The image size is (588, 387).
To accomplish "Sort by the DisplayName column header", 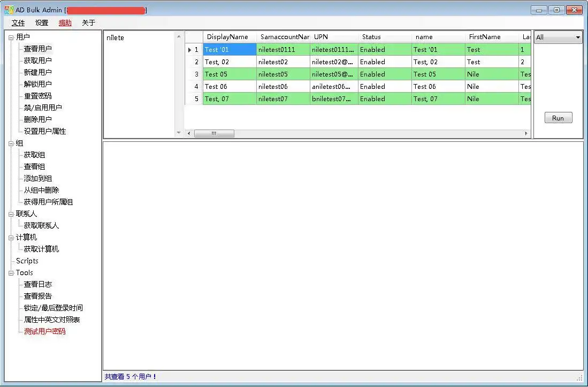I will pyautogui.click(x=230, y=37).
